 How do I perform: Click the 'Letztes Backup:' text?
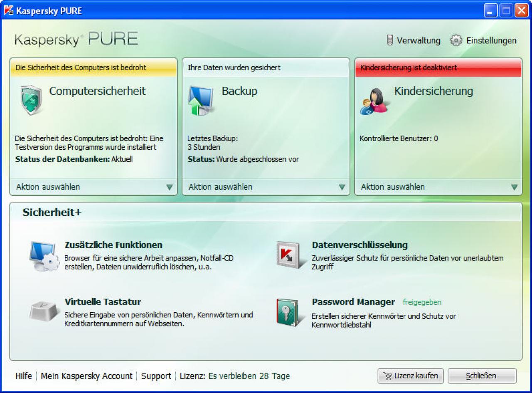[212, 138]
